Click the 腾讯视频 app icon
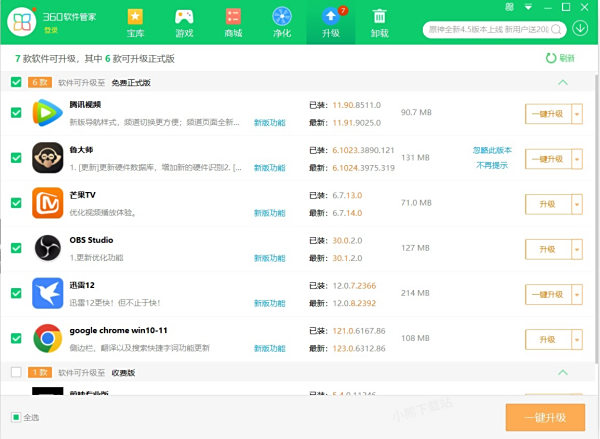The height and width of the screenshot is (439, 600). tap(47, 113)
